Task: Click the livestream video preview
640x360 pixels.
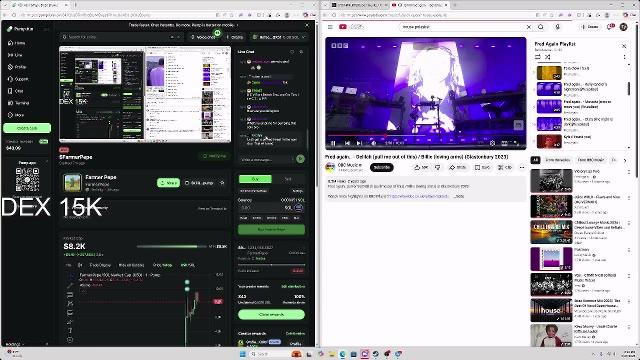Action: click(x=145, y=94)
